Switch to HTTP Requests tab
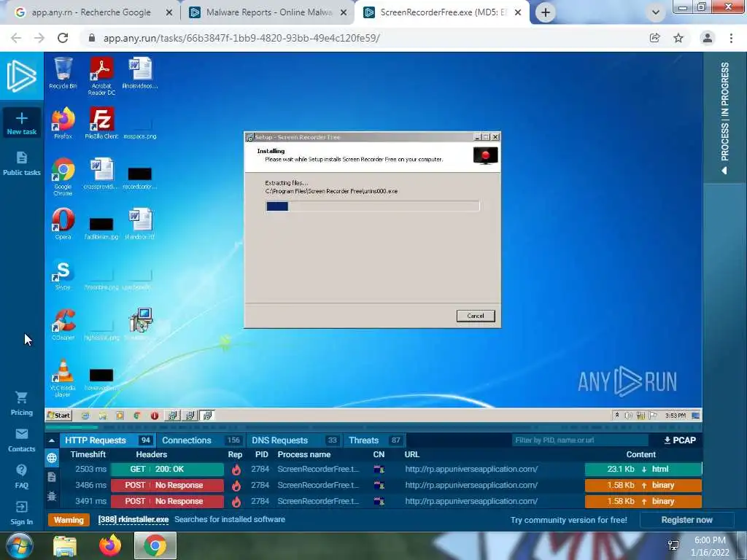The height and width of the screenshot is (560, 747). 108,440
